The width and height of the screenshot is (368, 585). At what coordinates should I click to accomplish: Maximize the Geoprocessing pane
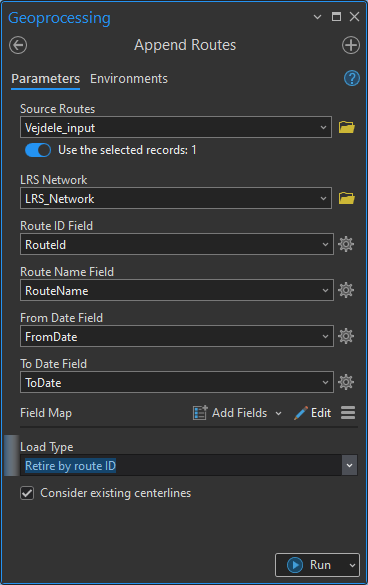336,16
